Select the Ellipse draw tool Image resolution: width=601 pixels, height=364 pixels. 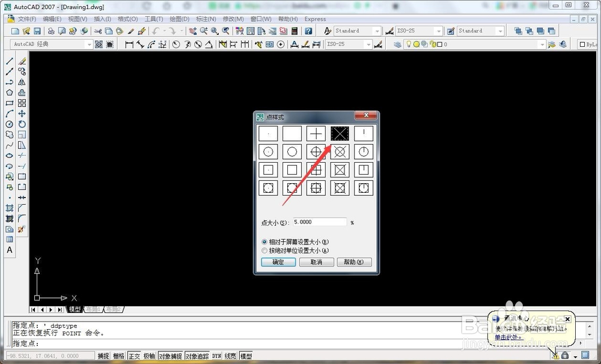(10, 156)
